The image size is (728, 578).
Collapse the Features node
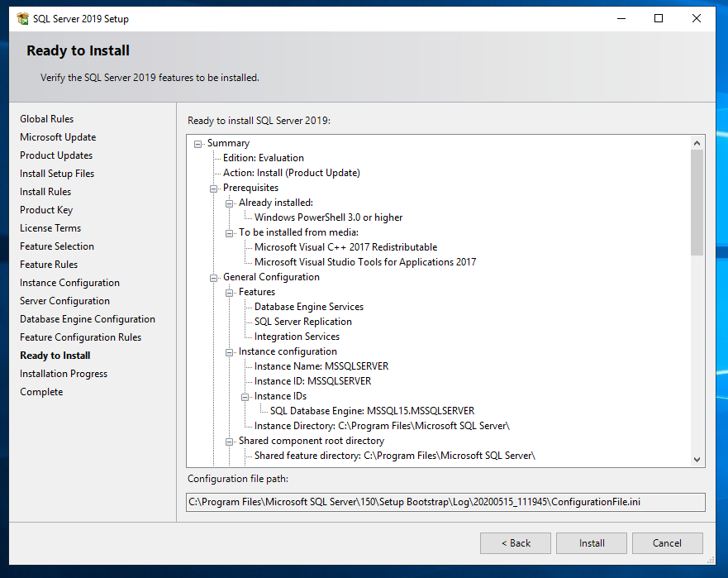(x=230, y=293)
